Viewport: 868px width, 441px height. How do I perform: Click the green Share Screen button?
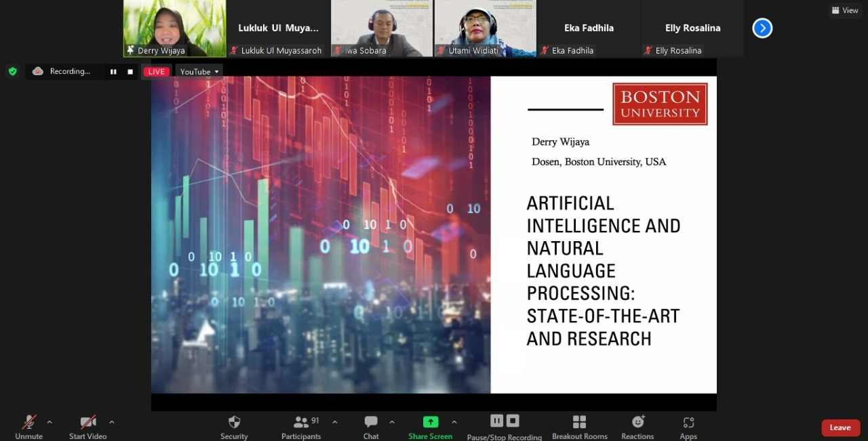[431, 427]
